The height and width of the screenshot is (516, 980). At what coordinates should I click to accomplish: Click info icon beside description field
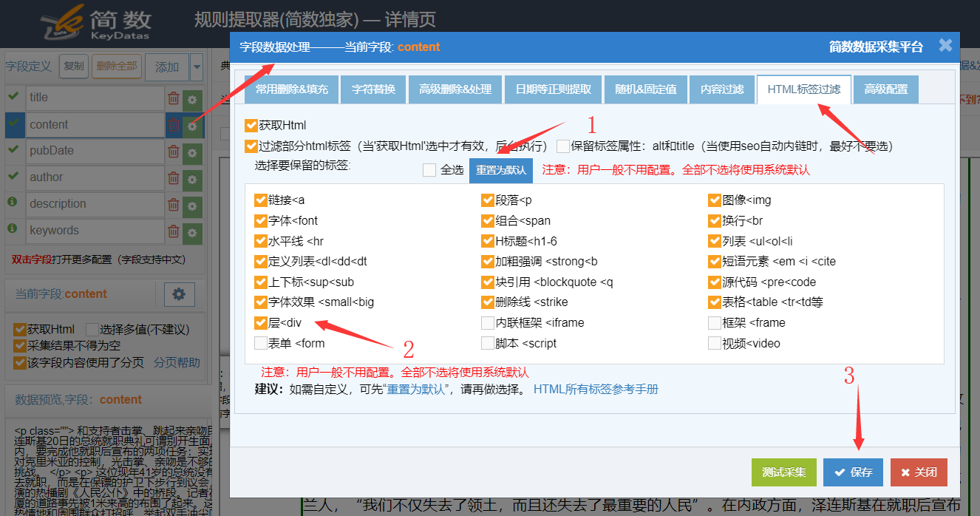13,202
